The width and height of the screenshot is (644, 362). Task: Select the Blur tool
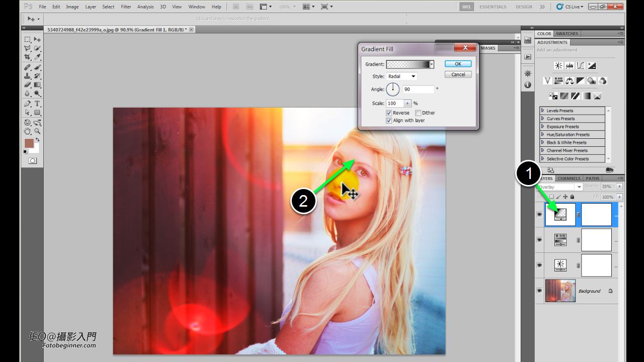[x=27, y=94]
